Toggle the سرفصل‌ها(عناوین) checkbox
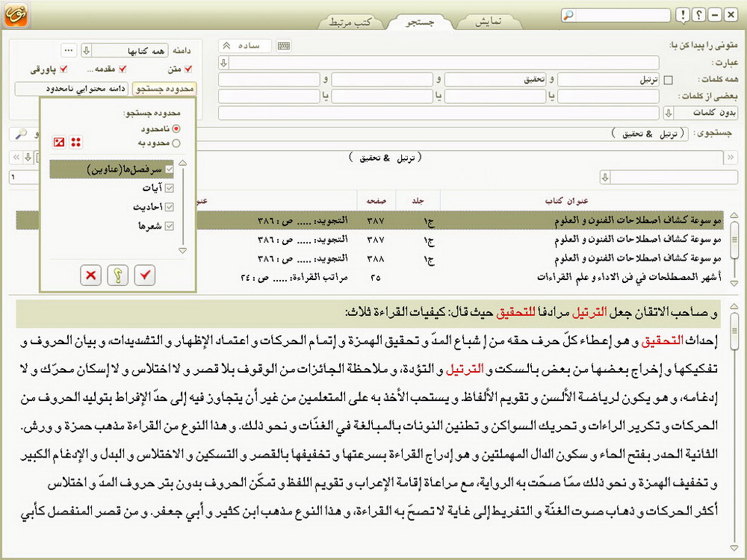 coord(169,169)
